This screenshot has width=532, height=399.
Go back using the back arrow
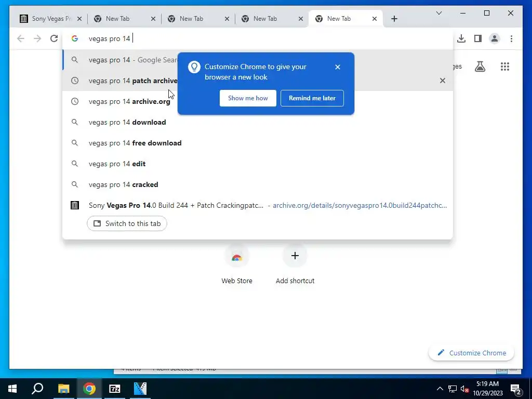21,38
